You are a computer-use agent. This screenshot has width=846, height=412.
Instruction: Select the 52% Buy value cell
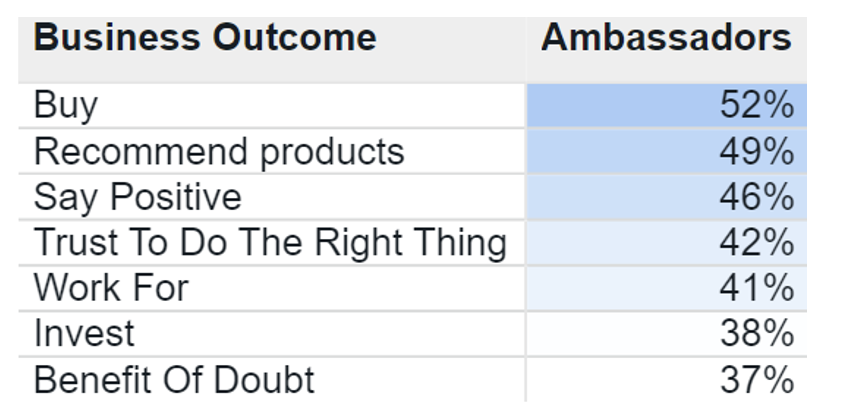[666, 106]
